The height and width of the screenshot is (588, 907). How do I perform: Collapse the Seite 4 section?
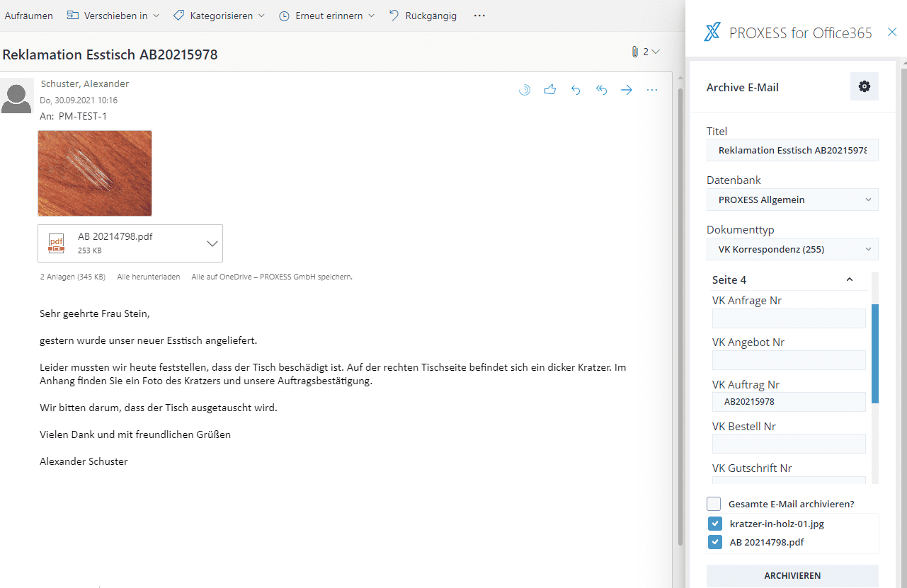tap(850, 279)
